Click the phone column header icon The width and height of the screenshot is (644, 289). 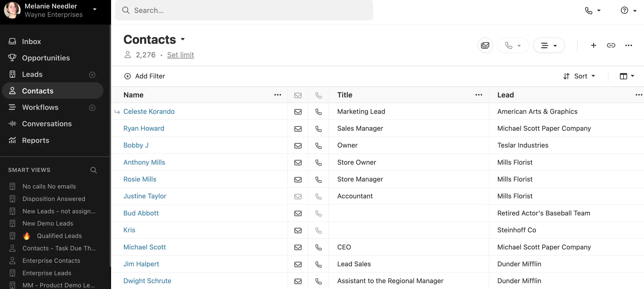coord(318,95)
